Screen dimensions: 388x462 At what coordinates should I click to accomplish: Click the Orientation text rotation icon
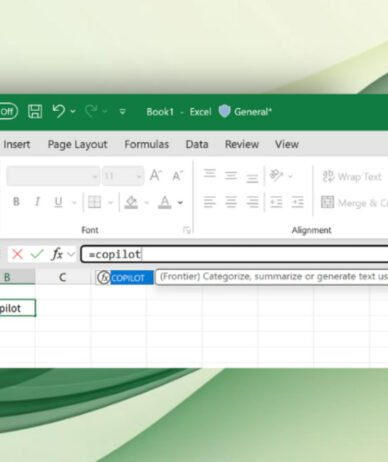277,175
